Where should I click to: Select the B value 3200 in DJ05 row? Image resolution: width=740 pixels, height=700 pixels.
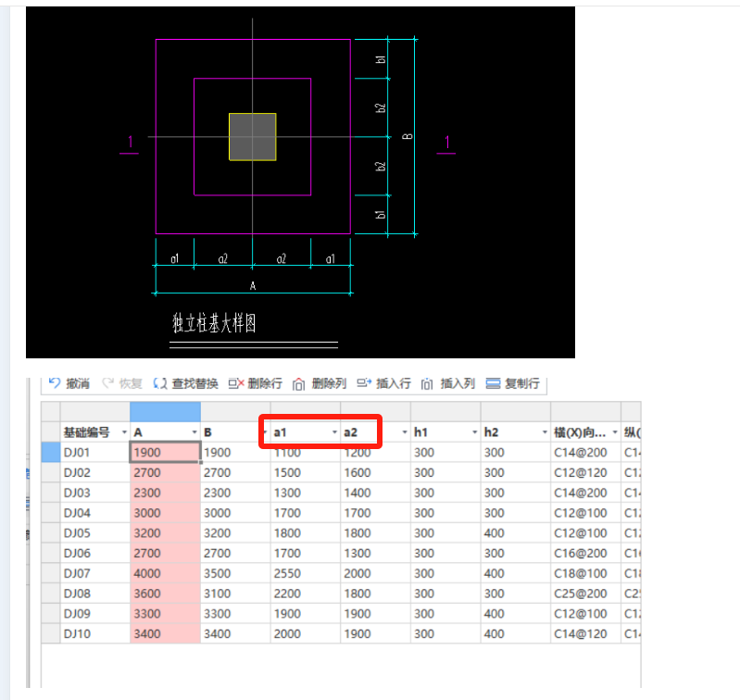point(235,533)
